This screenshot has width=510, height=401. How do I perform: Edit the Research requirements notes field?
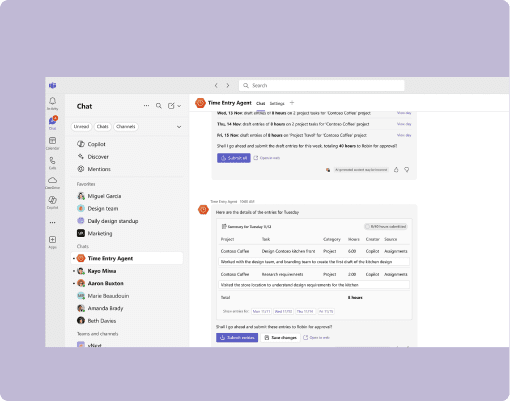314,285
